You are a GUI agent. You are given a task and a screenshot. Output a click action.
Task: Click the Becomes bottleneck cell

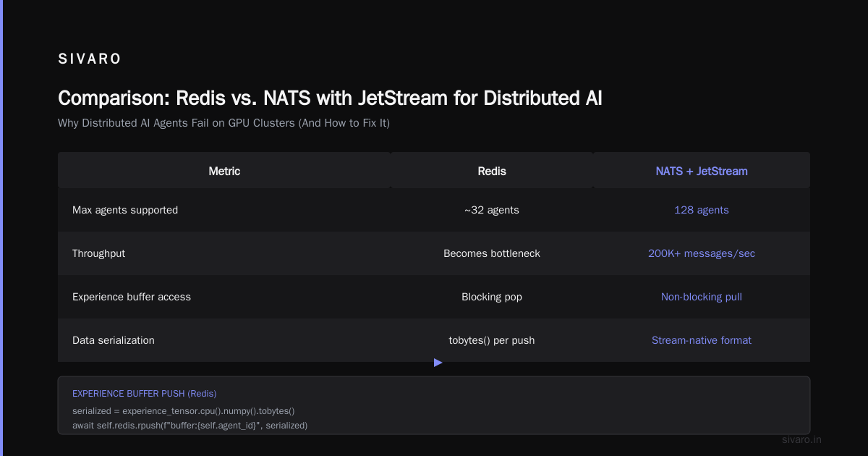click(x=492, y=253)
